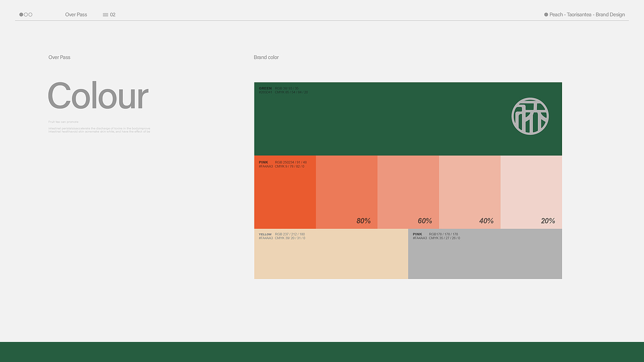This screenshot has width=644, height=362.
Task: Click the "CMYK 85 / 54 / 84 / 20" value
Action: (291, 93)
